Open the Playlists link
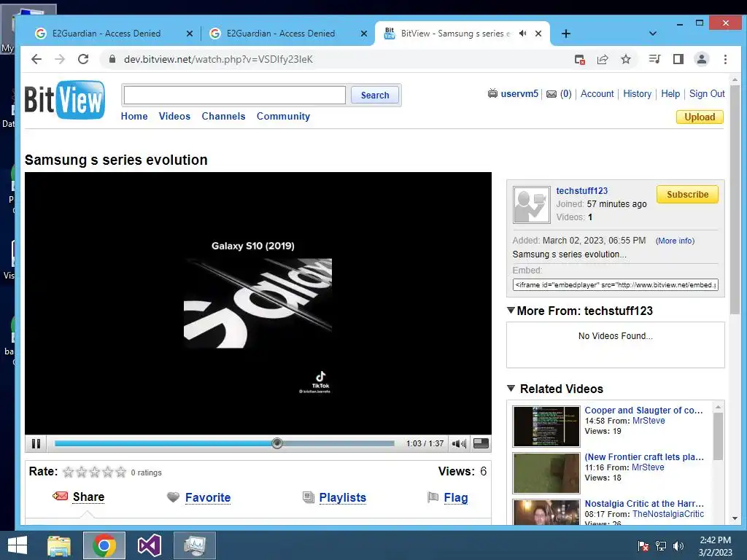This screenshot has width=747, height=560. tap(343, 497)
